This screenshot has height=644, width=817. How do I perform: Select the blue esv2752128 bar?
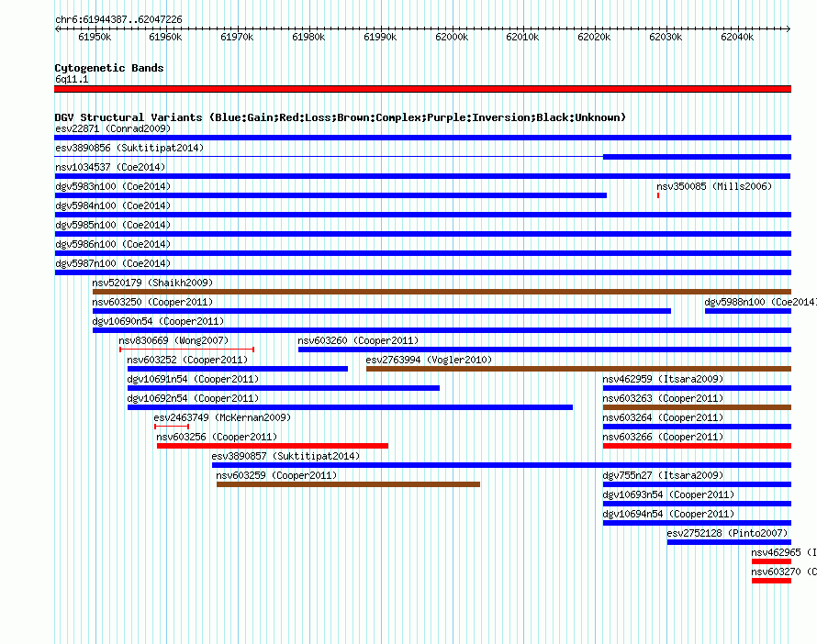click(x=730, y=542)
